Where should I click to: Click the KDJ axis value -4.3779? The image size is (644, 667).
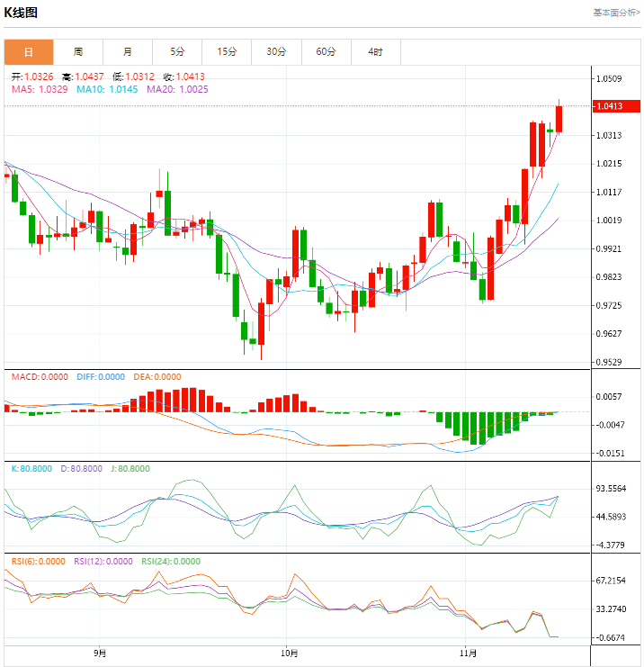click(x=610, y=545)
